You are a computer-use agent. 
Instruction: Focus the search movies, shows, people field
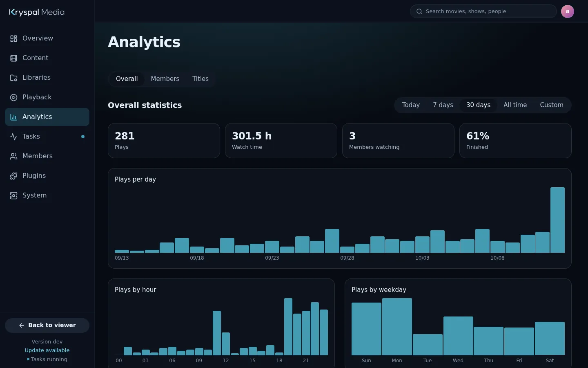tap(483, 11)
